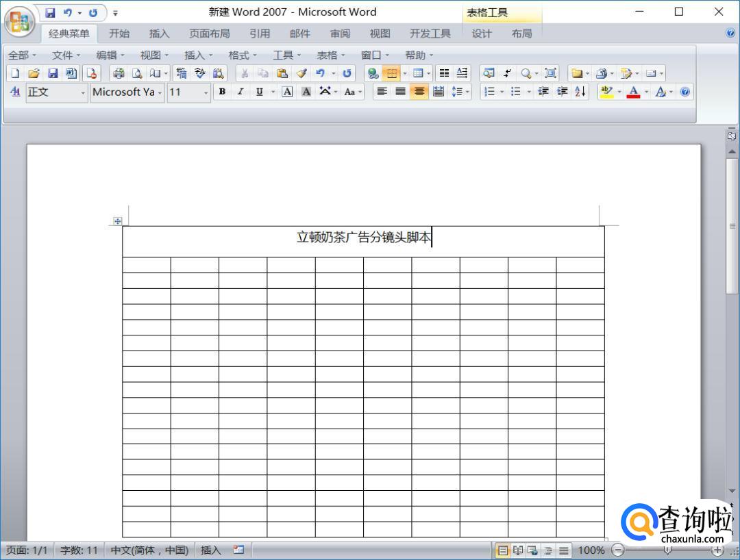Viewport: 740px width, 560px height.
Task: Expand the borders dropdown arrow
Action: [404, 73]
